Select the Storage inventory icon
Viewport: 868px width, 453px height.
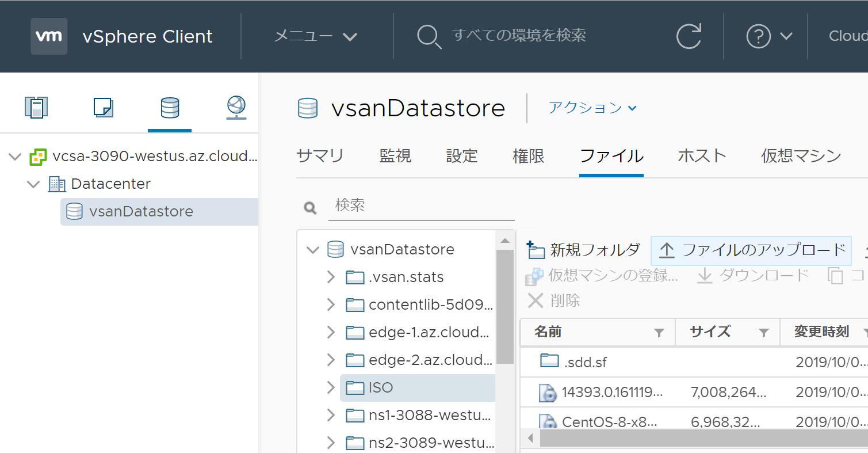[170, 108]
